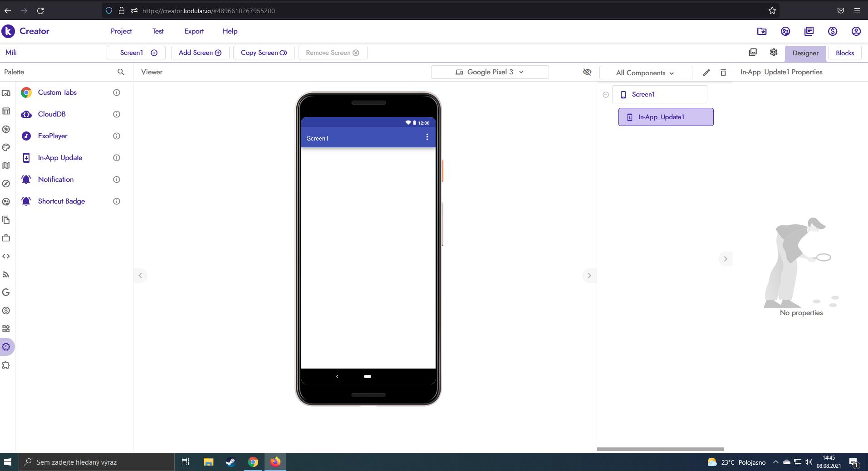Screen dimensions: 868x471
Task: Open the Export menu
Action: tap(194, 31)
